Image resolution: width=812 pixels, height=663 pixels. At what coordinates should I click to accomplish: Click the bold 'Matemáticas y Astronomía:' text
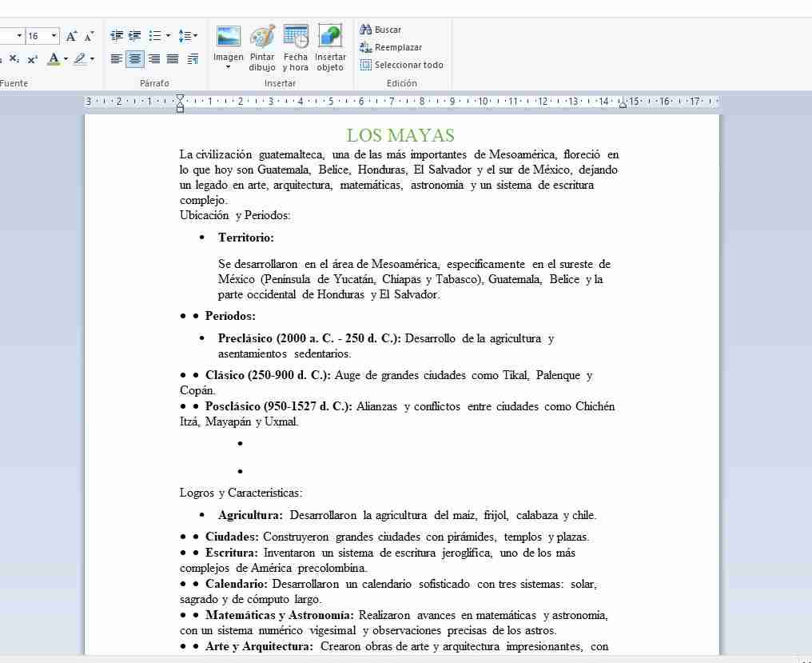click(x=280, y=615)
